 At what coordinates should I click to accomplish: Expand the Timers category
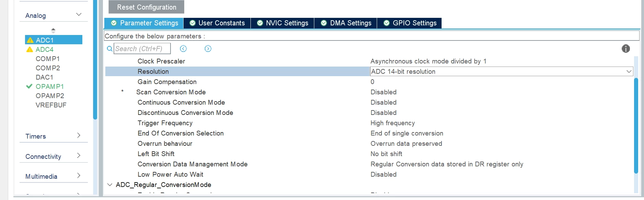coord(79,136)
